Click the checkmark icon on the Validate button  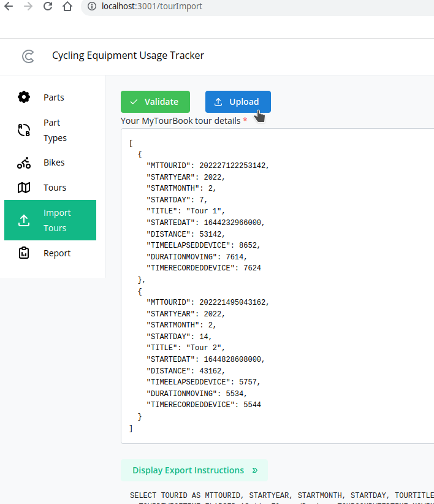tap(134, 102)
